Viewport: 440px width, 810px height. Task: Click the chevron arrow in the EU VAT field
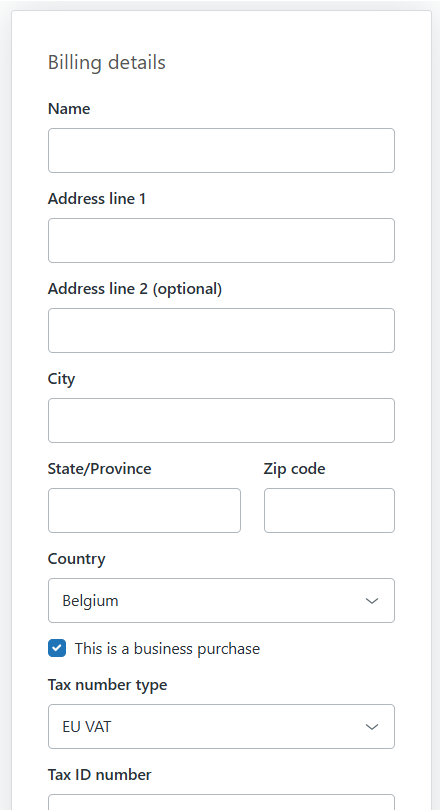coord(372,727)
